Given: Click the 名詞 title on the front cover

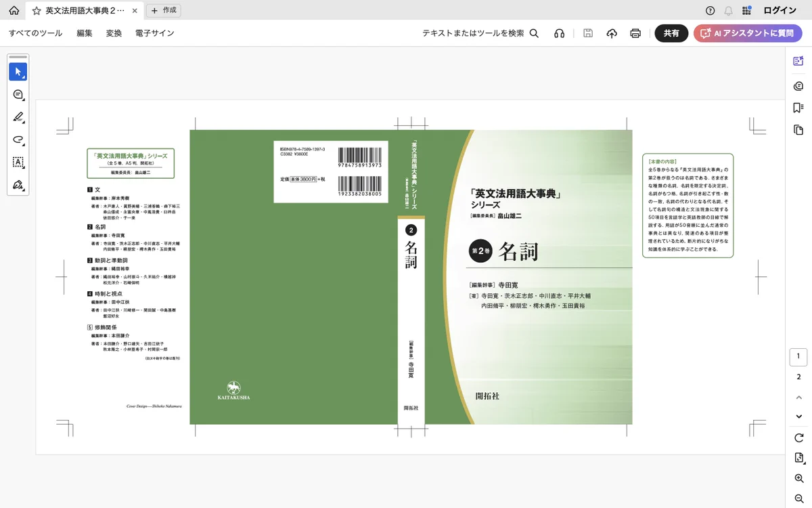Looking at the screenshot, I should [518, 251].
